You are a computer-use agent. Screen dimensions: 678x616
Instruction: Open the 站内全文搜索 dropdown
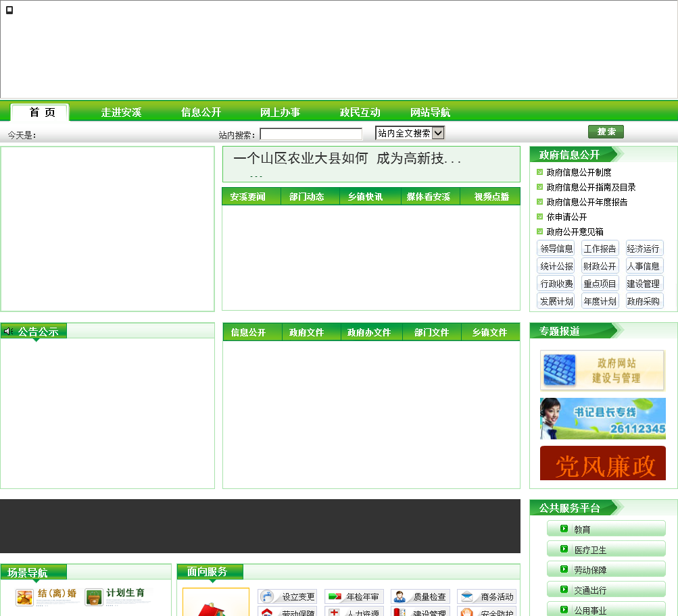click(x=410, y=133)
